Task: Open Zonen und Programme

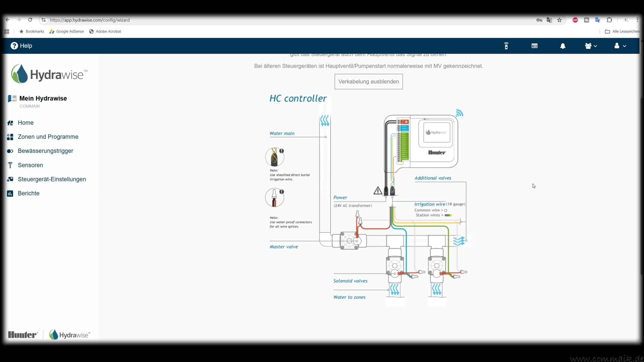Action: 48,137
